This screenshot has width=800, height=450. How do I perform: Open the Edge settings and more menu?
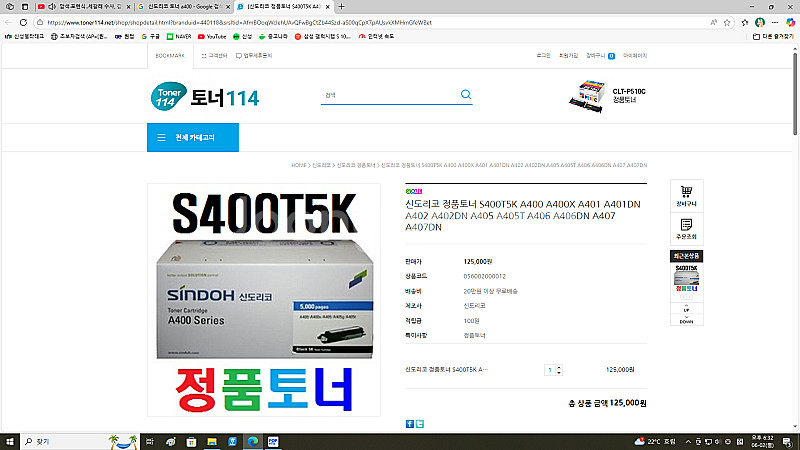[775, 22]
